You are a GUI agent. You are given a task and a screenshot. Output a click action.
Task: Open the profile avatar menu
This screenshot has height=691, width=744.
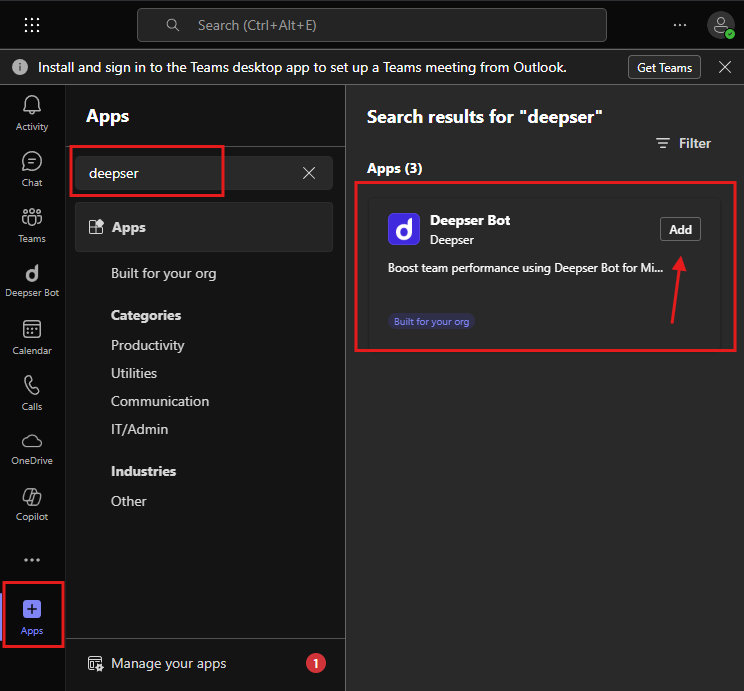point(721,25)
